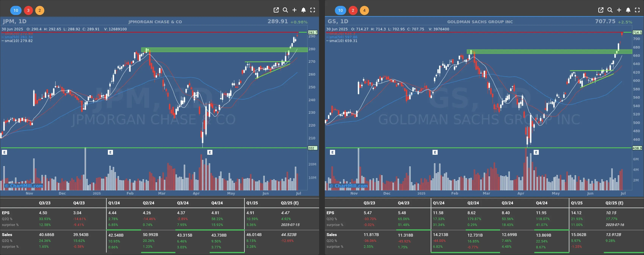Click the EPS row label in JPM table
Screen dimensions: 644x255
click(x=6, y=213)
